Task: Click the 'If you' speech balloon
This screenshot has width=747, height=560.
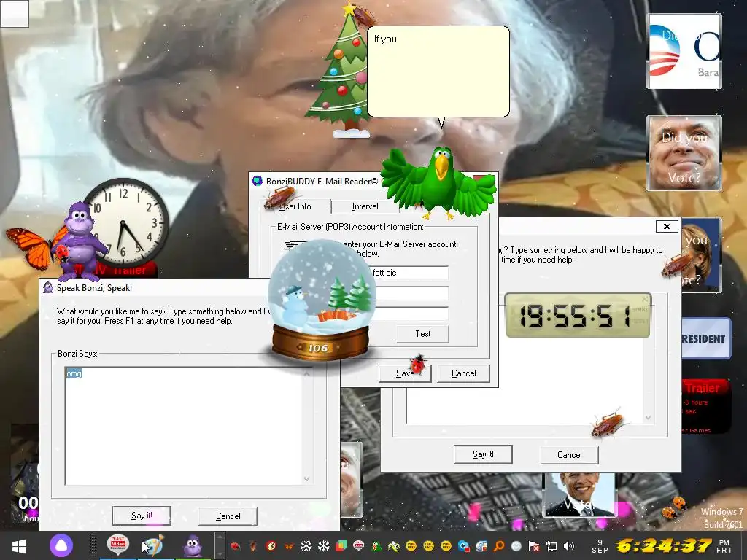Action: click(x=438, y=71)
